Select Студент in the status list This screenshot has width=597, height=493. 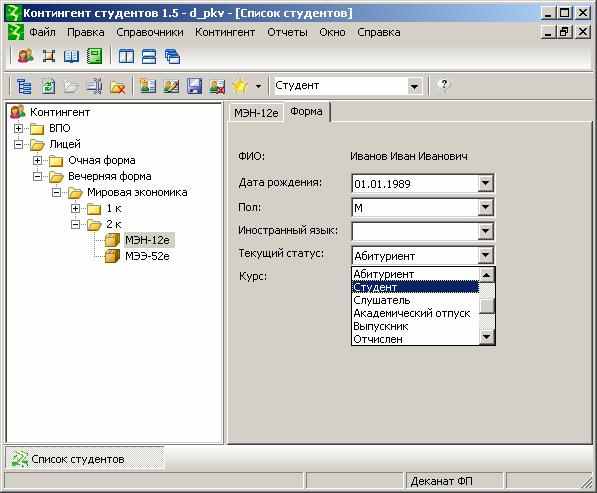tap(415, 287)
